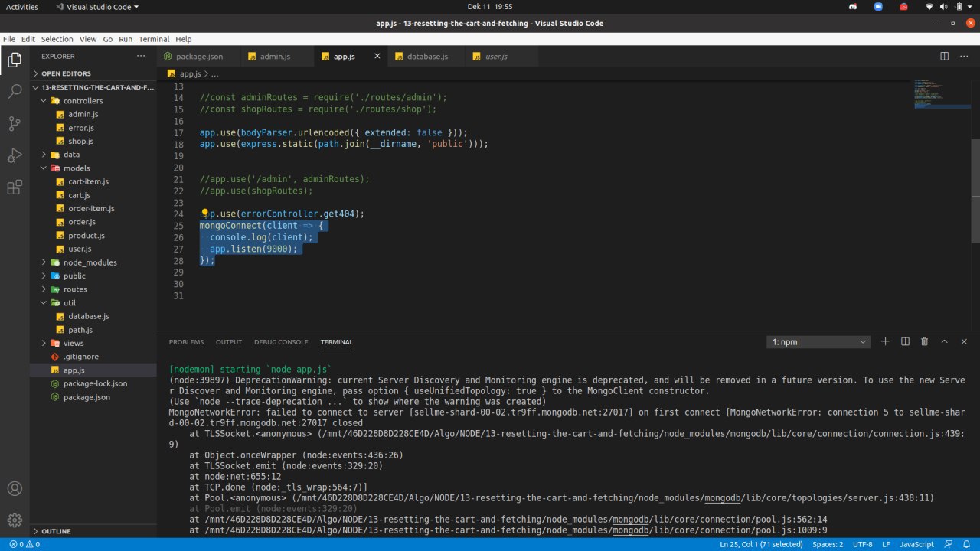Viewport: 980px width, 551px height.
Task: Click the lightbulb code action icon
Action: pyautogui.click(x=204, y=214)
